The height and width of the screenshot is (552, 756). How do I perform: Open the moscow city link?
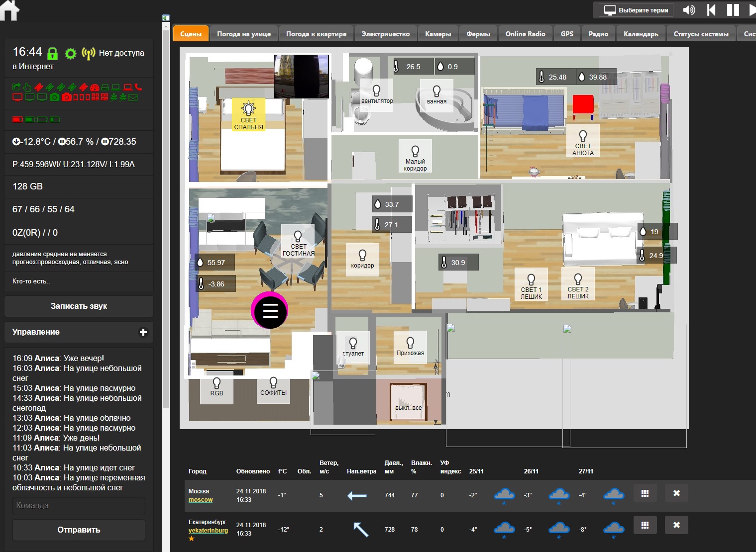tap(201, 500)
